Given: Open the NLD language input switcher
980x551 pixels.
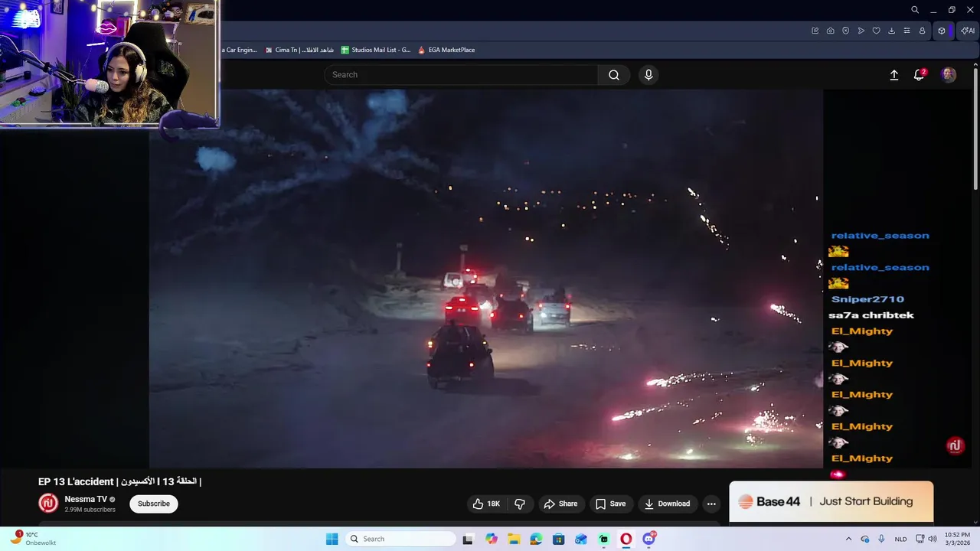Looking at the screenshot, I should pyautogui.click(x=901, y=539).
